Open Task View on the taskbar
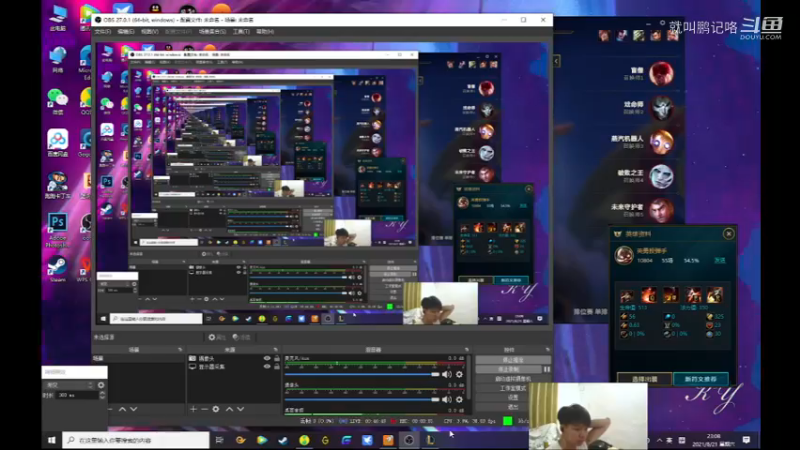This screenshot has width=800, height=450. pos(219,440)
